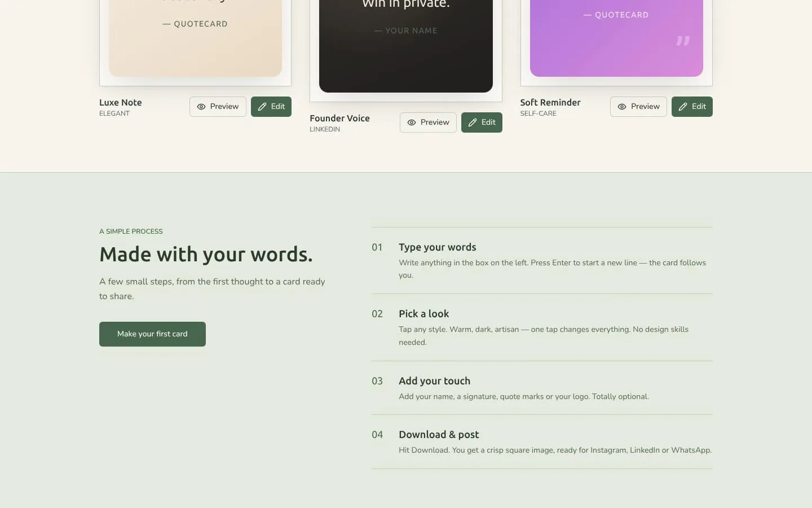The width and height of the screenshot is (812, 508).
Task: Click the eye icon in Soft Reminder's Preview button
Action: (x=622, y=107)
